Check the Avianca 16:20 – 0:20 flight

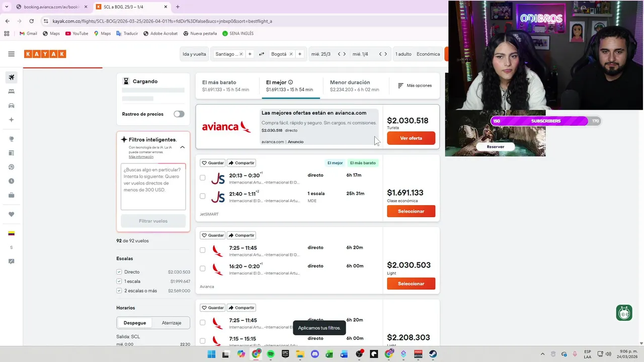(202, 268)
